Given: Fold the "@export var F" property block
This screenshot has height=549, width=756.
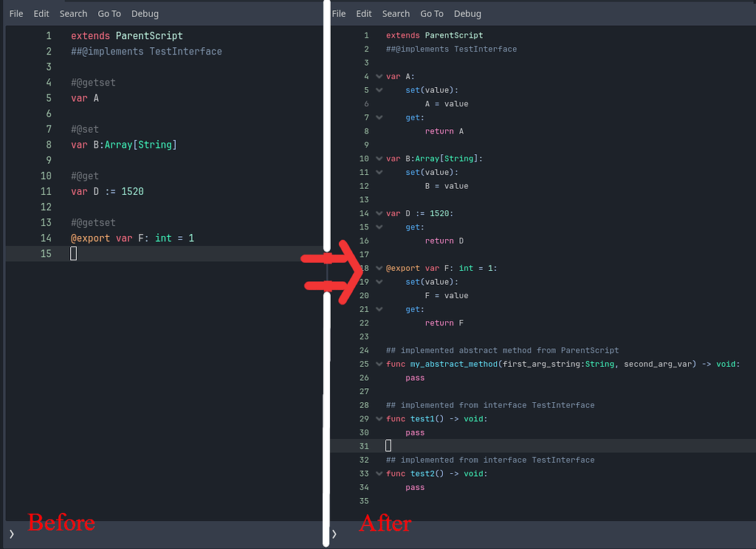Looking at the screenshot, I should 378,267.
